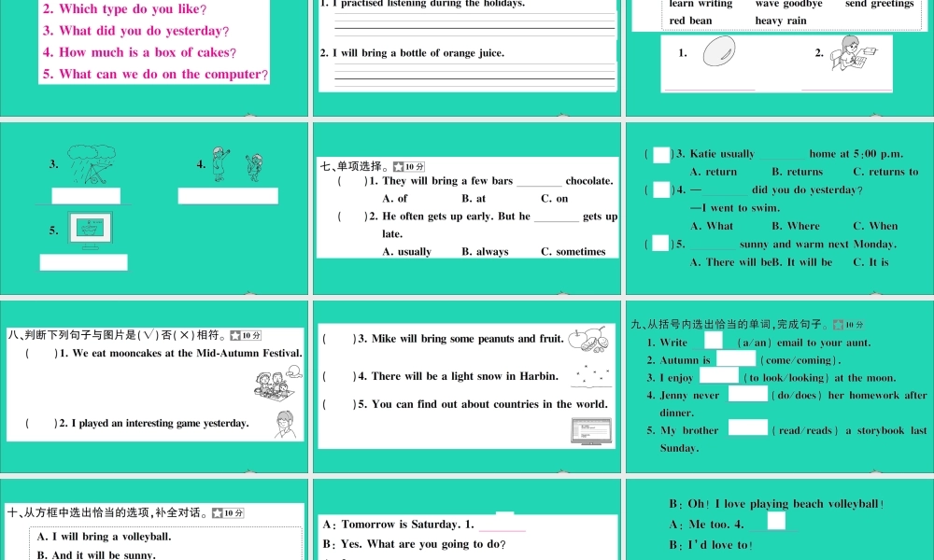Click the woman portrait beside interesting game sentence

[x=285, y=425]
